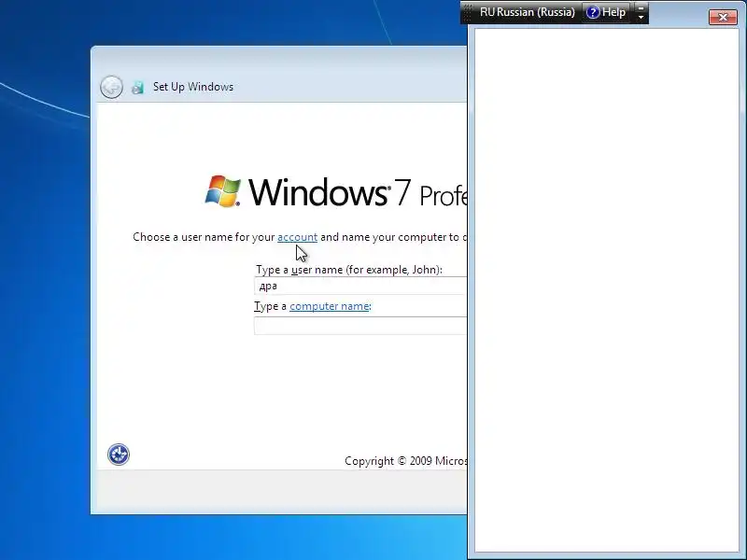The width and height of the screenshot is (747, 560).
Task: Click the Help question mark icon
Action: 592,12
